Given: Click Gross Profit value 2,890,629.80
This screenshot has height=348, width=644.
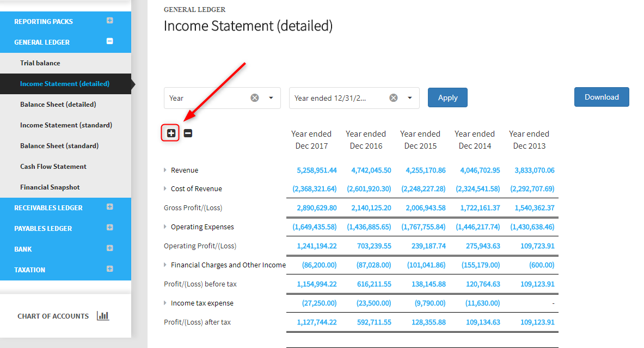Looking at the screenshot, I should pyautogui.click(x=317, y=208).
